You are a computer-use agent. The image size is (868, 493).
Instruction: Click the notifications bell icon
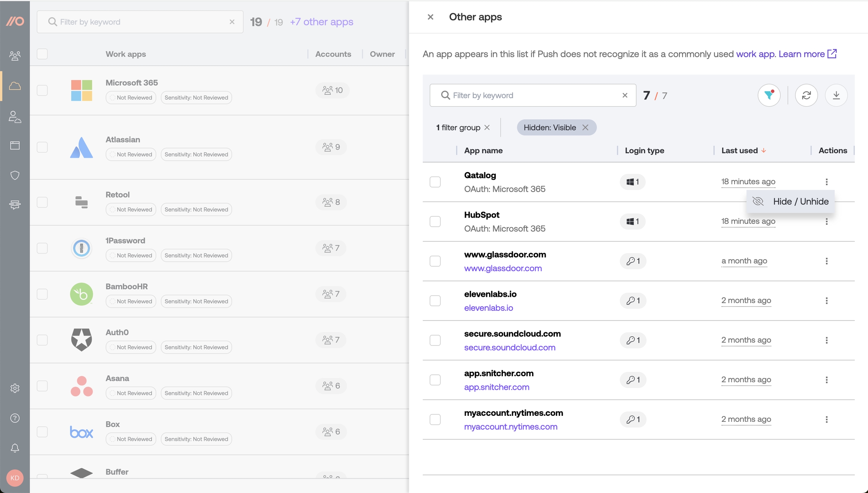point(15,448)
